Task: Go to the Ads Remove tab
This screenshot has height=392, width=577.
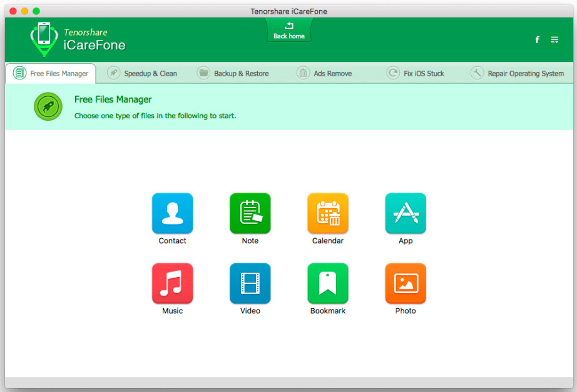Action: (325, 73)
